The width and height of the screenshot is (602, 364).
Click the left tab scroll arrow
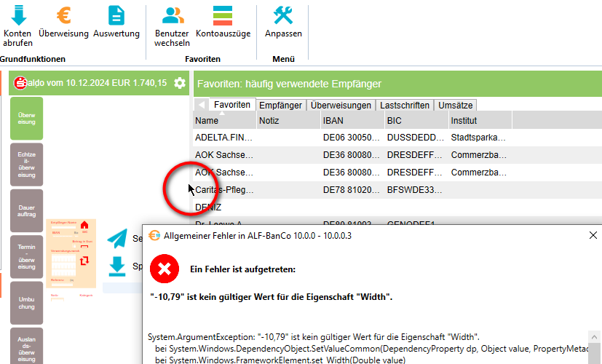coord(201,105)
